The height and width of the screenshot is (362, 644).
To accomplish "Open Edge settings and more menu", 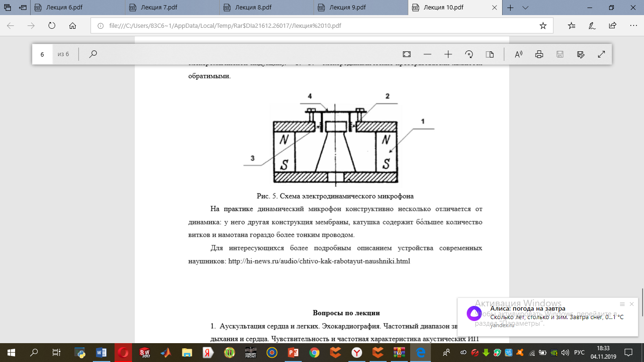I will point(633,26).
